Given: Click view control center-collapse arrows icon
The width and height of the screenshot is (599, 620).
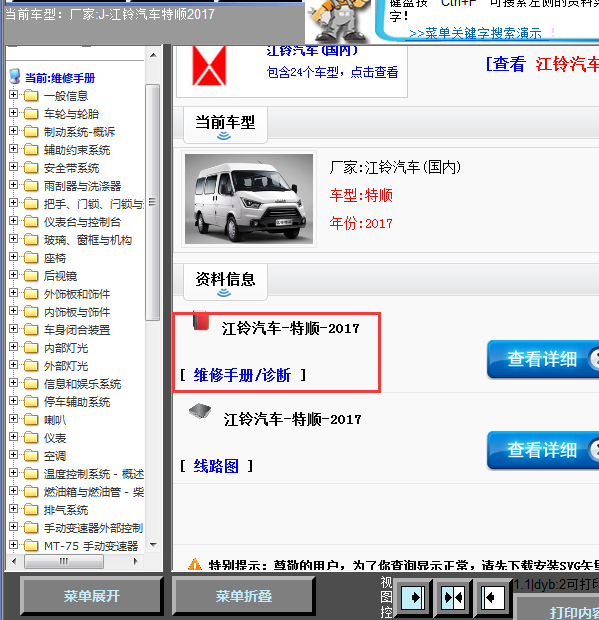Looking at the screenshot, I should tap(453, 597).
